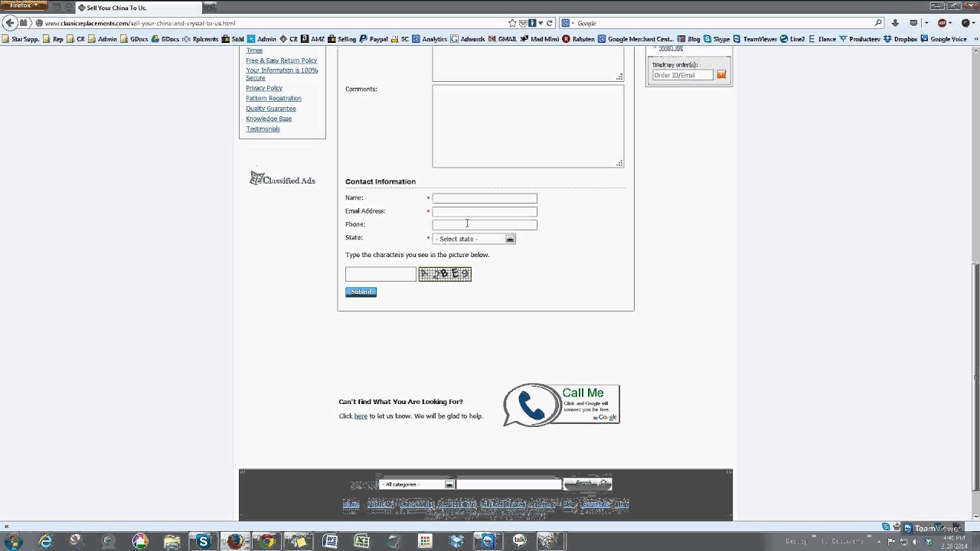Click the Email Address input field
Image resolution: width=980 pixels, height=551 pixels.
click(485, 211)
